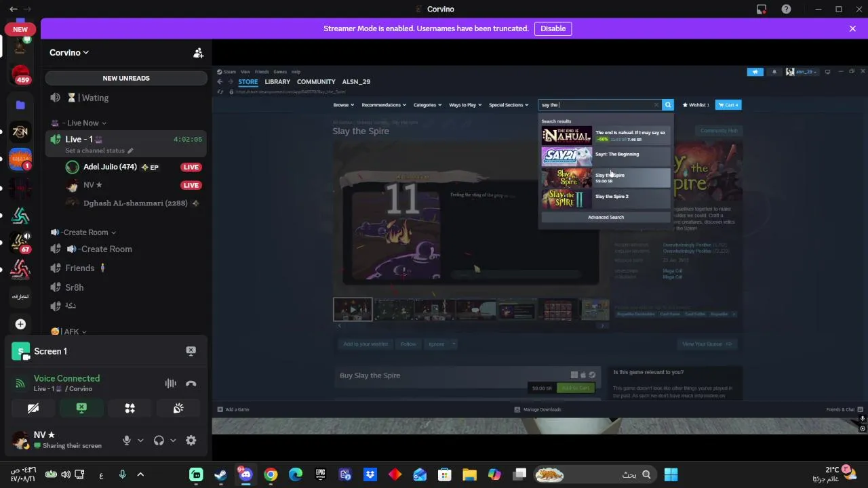This screenshot has height=488, width=868.
Task: Open Discord help icon in title bar
Action: tap(786, 9)
